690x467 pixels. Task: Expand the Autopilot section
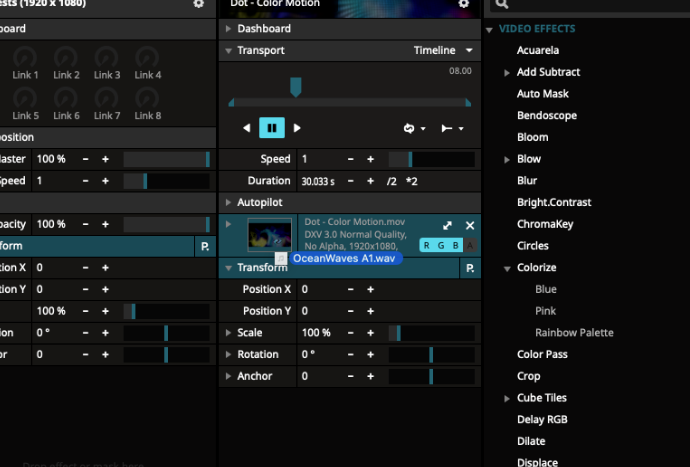pyautogui.click(x=228, y=202)
